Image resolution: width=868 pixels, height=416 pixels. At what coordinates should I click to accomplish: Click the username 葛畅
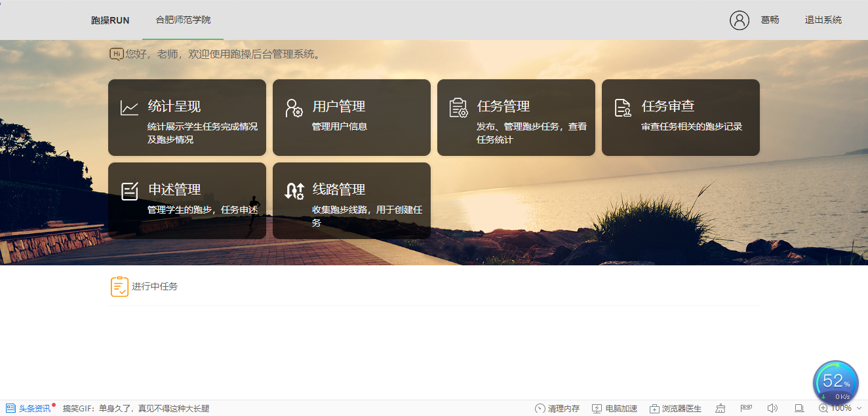(770, 20)
